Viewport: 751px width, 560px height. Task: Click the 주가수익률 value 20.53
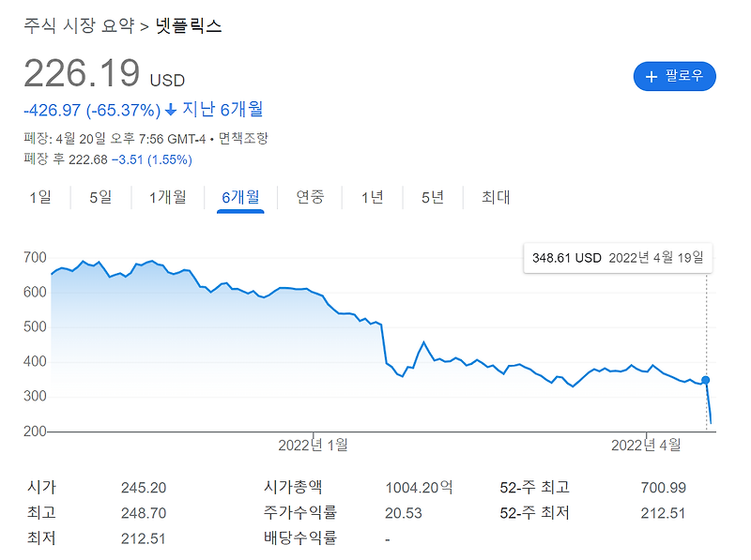click(404, 513)
